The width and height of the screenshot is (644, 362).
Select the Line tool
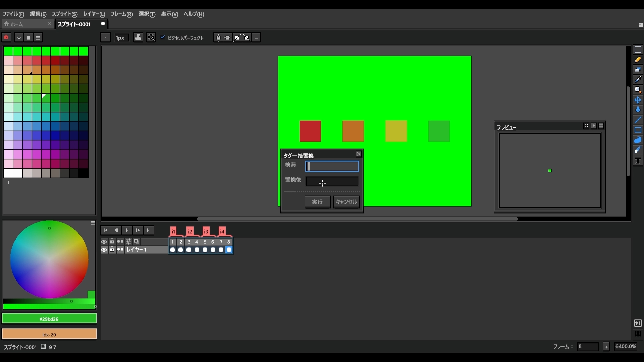click(638, 119)
